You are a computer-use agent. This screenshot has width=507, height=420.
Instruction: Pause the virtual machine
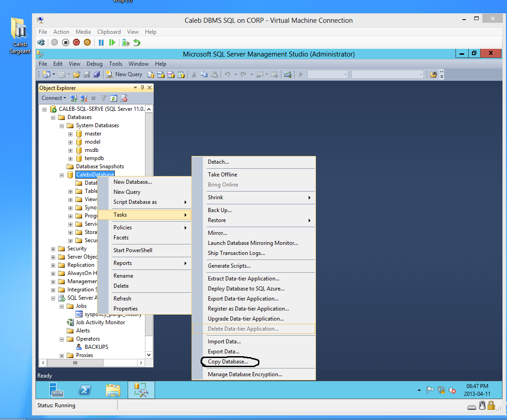click(101, 42)
